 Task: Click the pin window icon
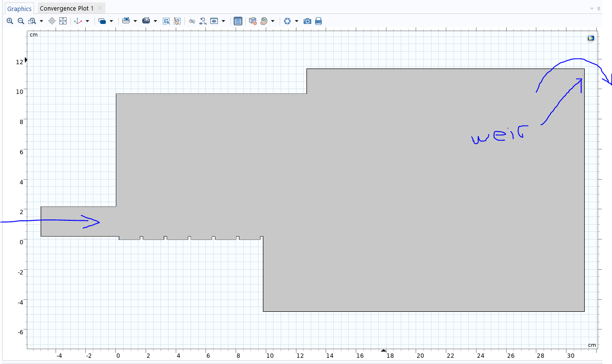[x=599, y=9]
